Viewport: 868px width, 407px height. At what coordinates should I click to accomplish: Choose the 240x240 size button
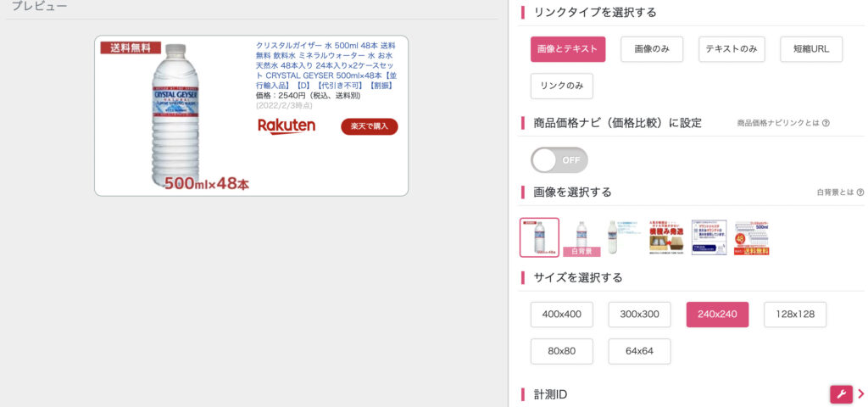717,315
